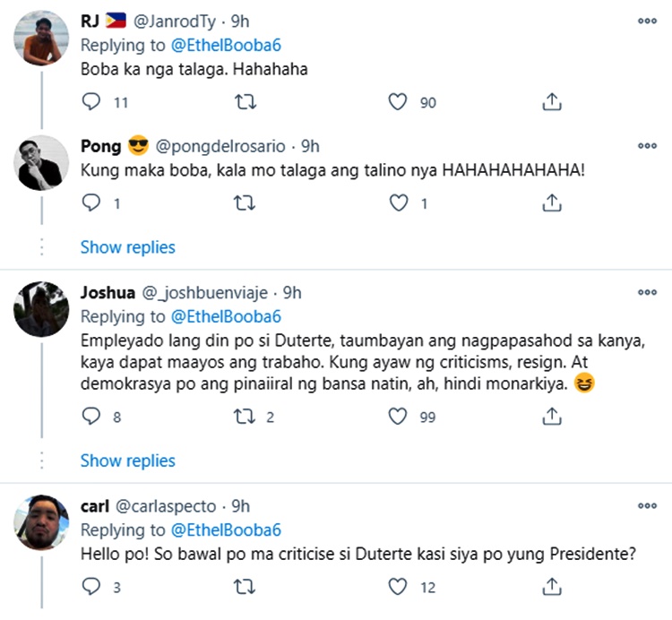Like Joshua's tweet with 99 likes
Screen dimensions: 672x620
(x=398, y=417)
